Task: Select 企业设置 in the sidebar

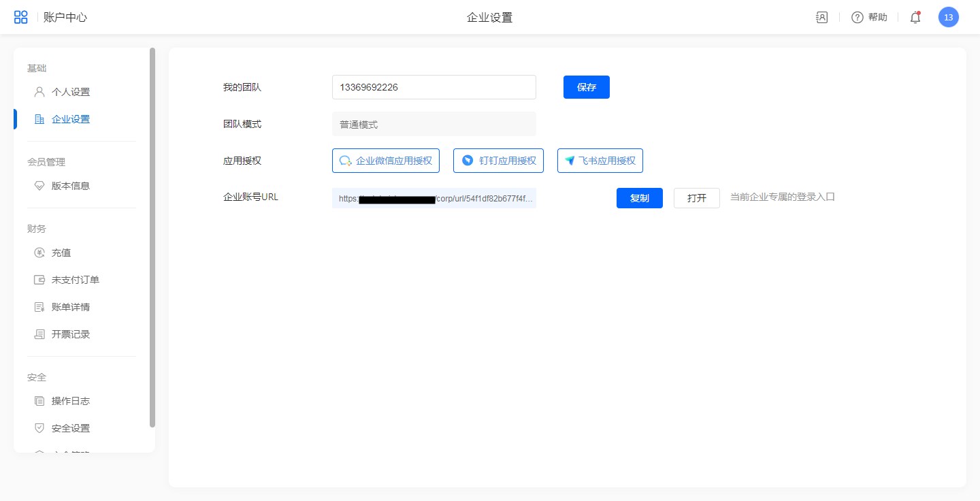Action: 71,119
